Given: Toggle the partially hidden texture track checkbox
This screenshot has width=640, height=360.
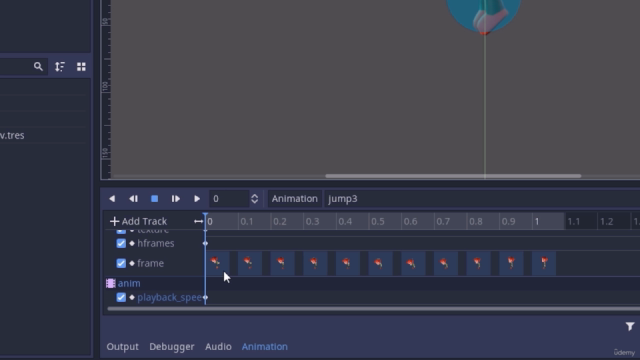Looking at the screenshot, I should coord(121,231).
